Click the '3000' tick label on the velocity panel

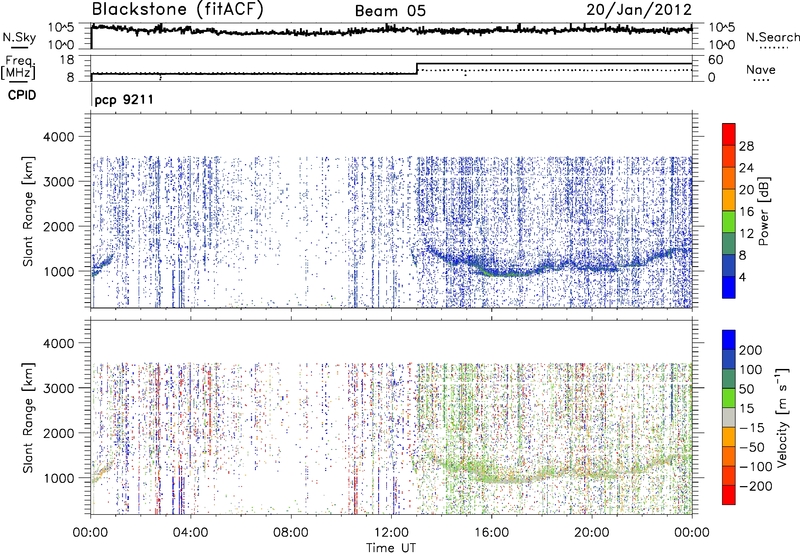pyautogui.click(x=58, y=388)
